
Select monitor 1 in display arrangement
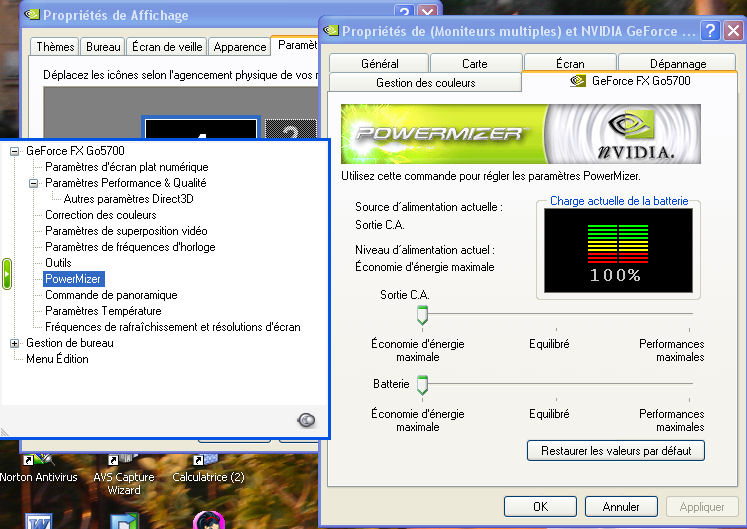(201, 128)
